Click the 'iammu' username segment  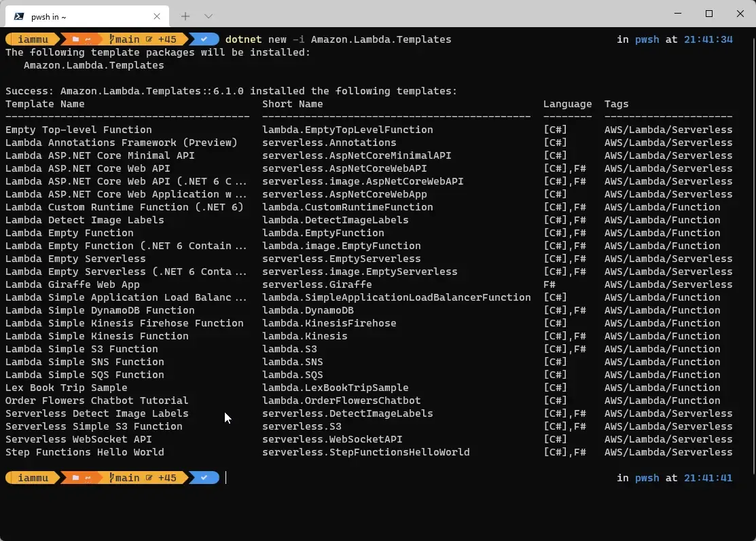coord(33,39)
